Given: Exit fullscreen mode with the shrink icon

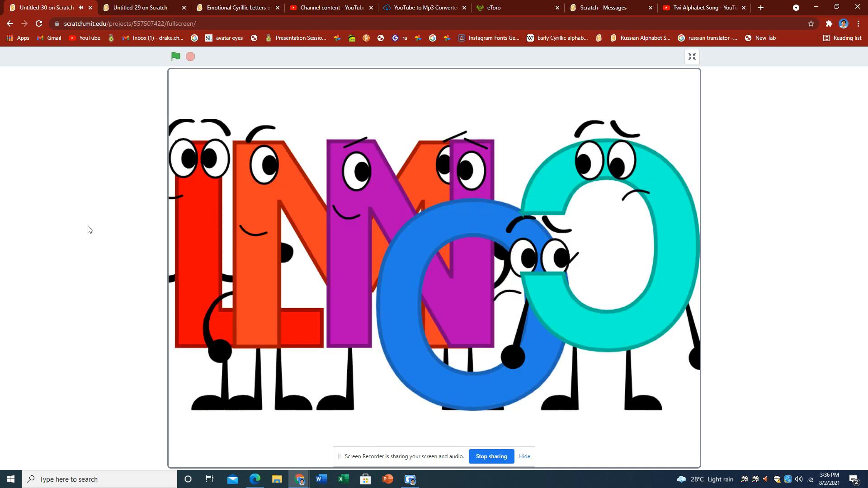Looking at the screenshot, I should (692, 56).
